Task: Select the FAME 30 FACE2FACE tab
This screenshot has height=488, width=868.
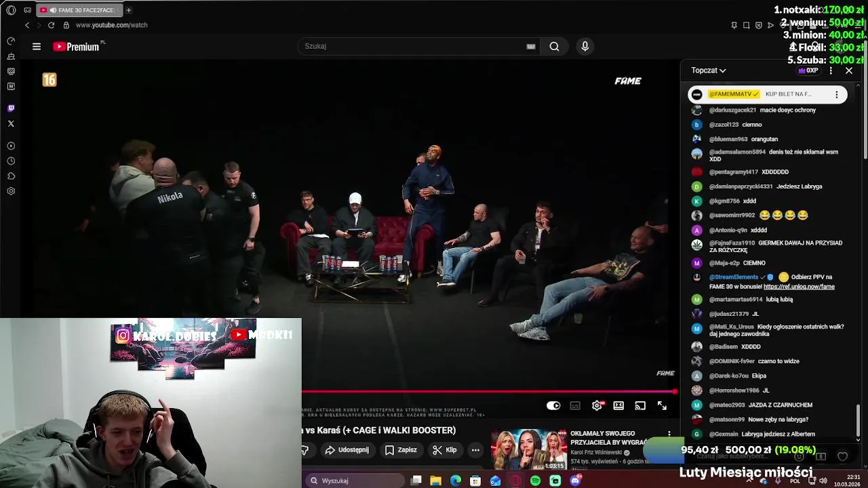Action: (x=79, y=10)
